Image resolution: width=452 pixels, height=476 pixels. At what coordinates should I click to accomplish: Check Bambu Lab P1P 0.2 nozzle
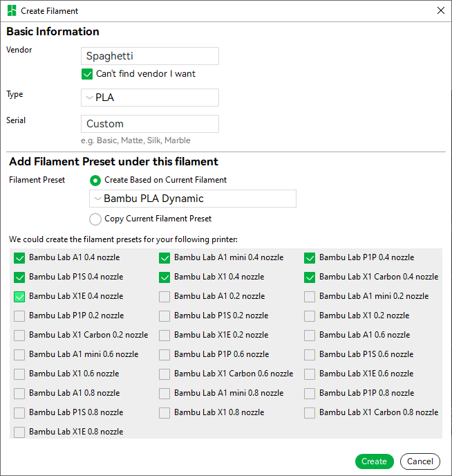tap(19, 316)
